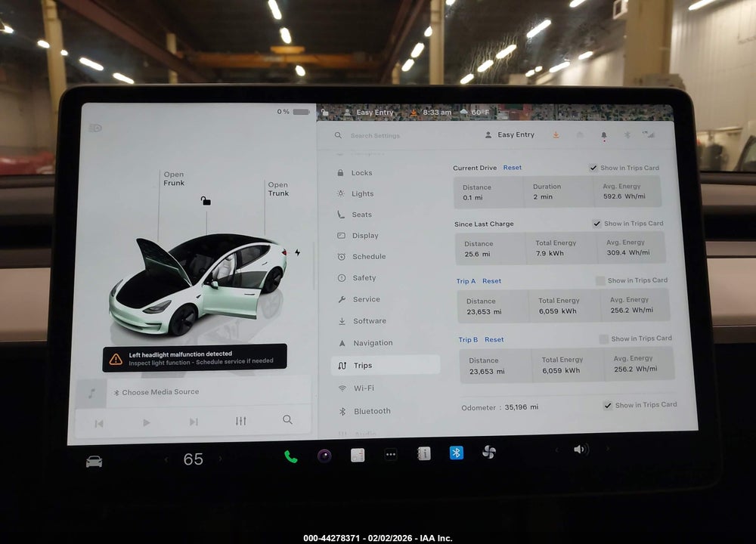Reset Trip B
The image size is (756, 544).
(494, 340)
